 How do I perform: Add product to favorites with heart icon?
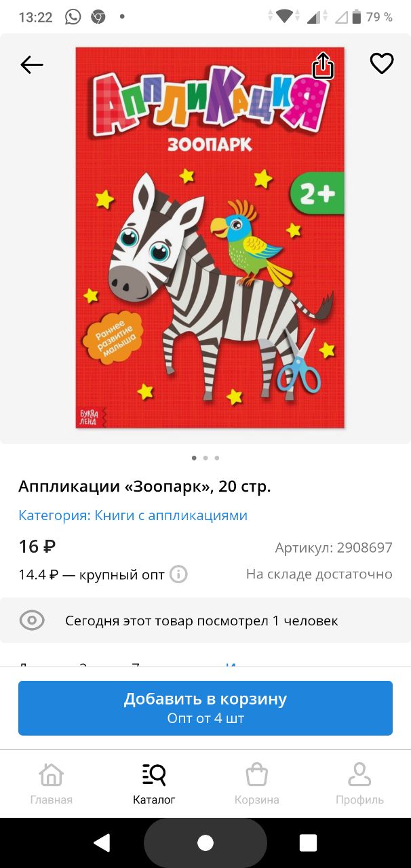[382, 64]
